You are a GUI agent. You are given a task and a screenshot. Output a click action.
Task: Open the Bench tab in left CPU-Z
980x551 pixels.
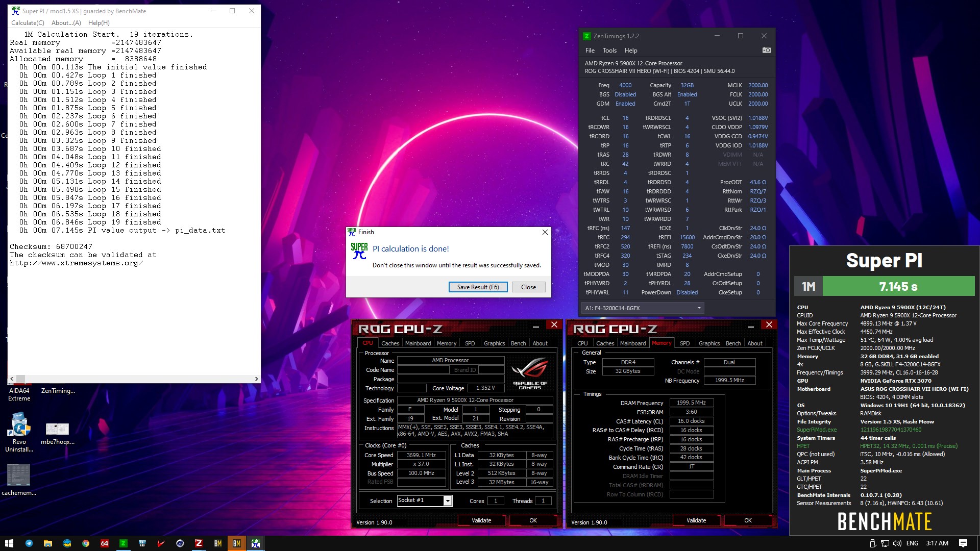(518, 343)
